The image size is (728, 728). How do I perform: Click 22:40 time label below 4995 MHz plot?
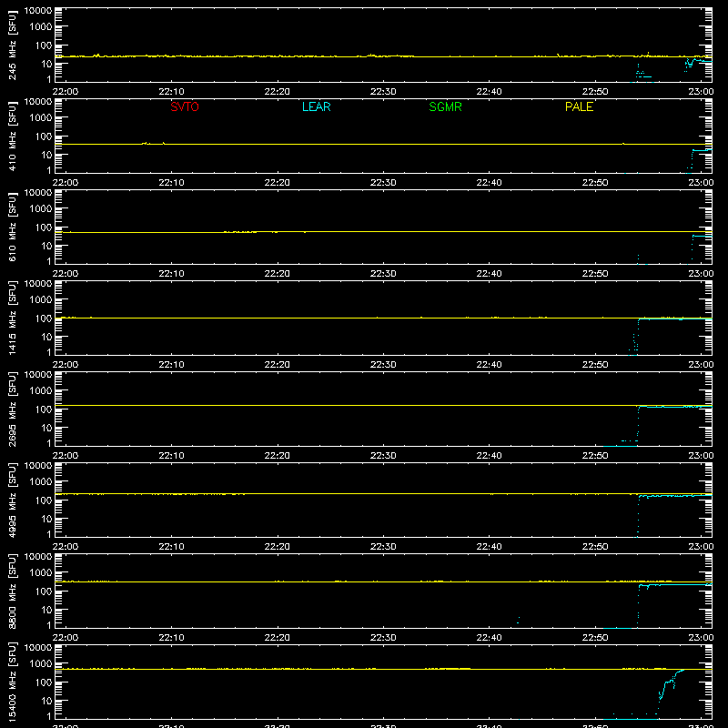(489, 547)
